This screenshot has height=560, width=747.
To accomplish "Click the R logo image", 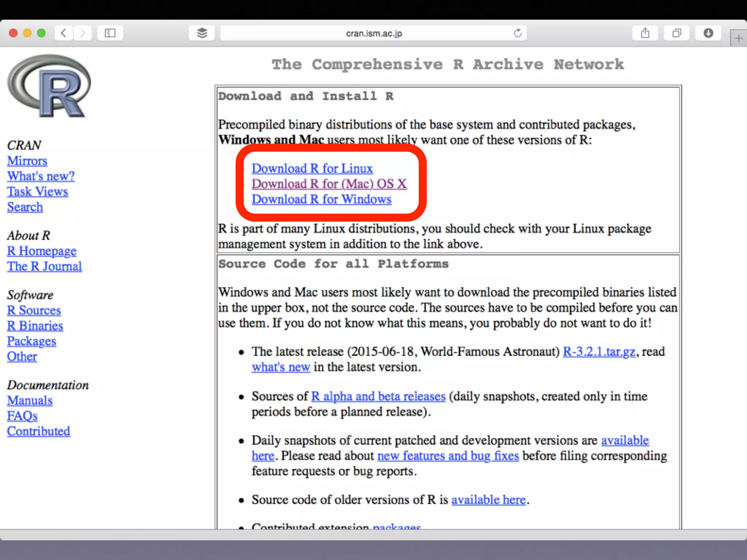I will click(49, 86).
